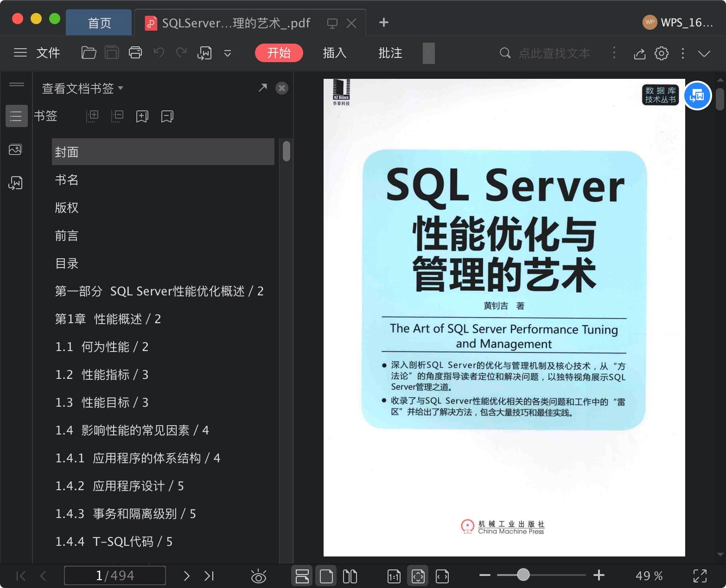Select the 批注 ribbon tab

click(x=390, y=53)
